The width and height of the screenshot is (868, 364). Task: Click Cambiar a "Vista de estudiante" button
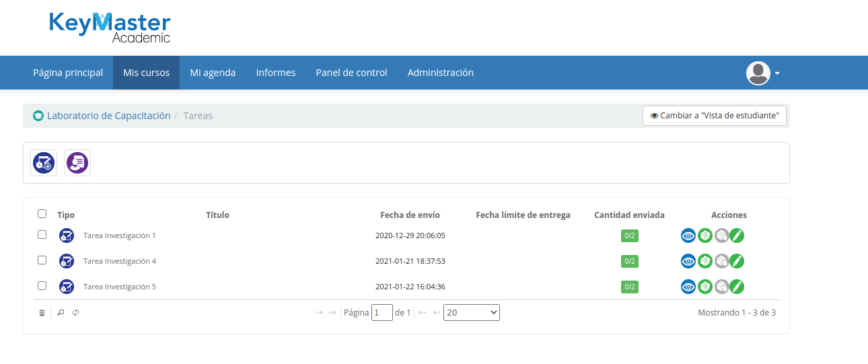pyautogui.click(x=714, y=116)
